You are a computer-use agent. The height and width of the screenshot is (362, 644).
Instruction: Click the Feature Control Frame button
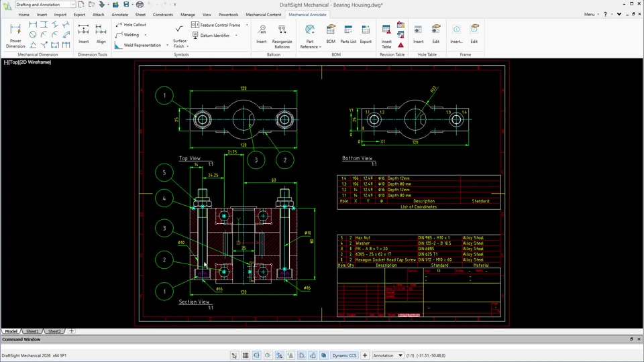click(216, 25)
